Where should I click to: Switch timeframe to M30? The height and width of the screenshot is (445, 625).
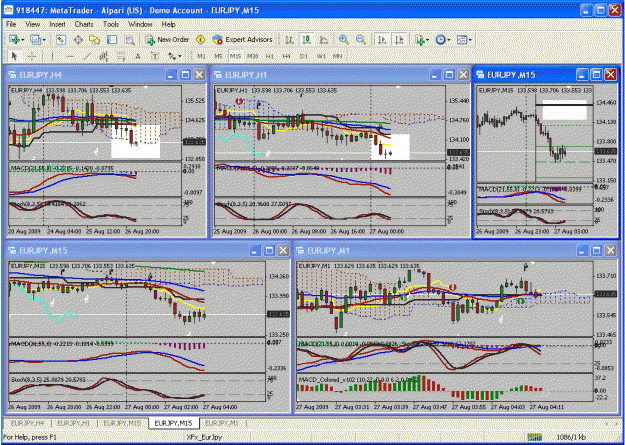pos(252,56)
